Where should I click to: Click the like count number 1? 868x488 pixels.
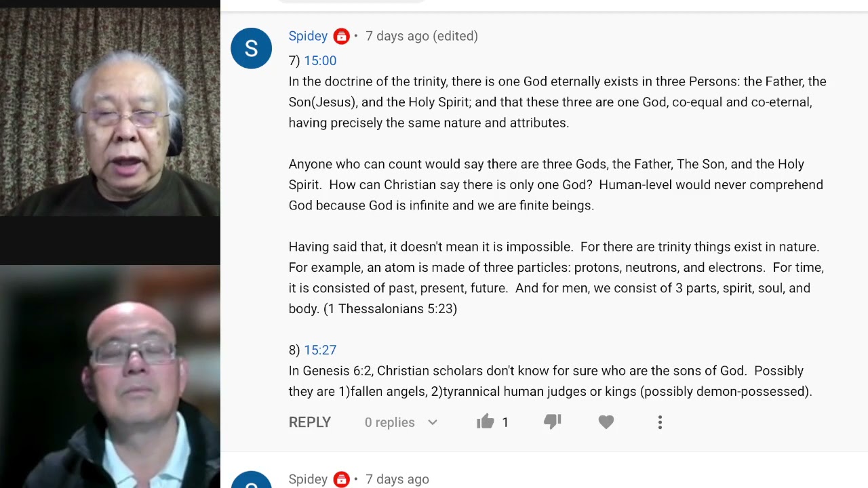[x=505, y=422]
